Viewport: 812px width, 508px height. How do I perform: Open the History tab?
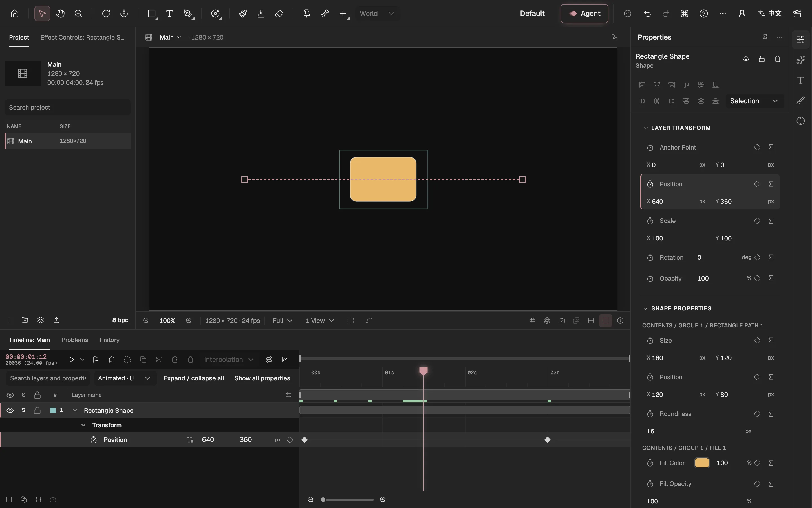(109, 340)
